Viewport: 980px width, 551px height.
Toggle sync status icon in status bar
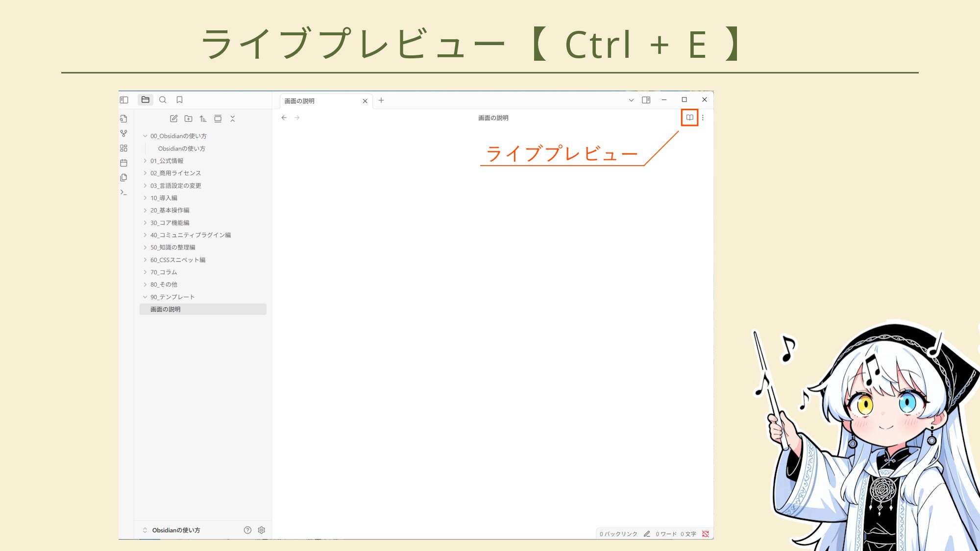coord(706,534)
